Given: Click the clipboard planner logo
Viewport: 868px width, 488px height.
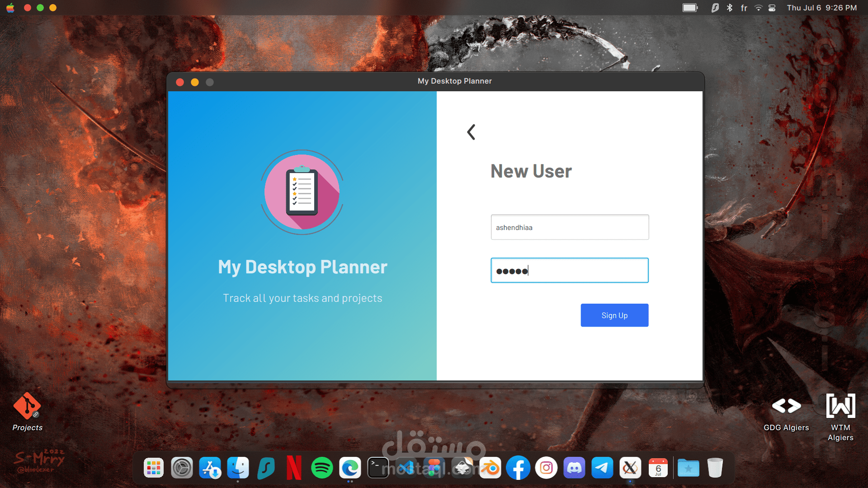Looking at the screenshot, I should [x=302, y=192].
